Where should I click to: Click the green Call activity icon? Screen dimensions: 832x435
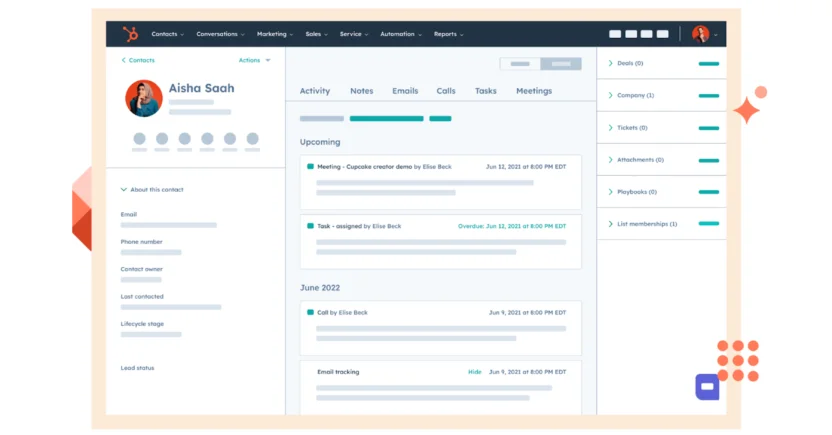[x=311, y=313]
